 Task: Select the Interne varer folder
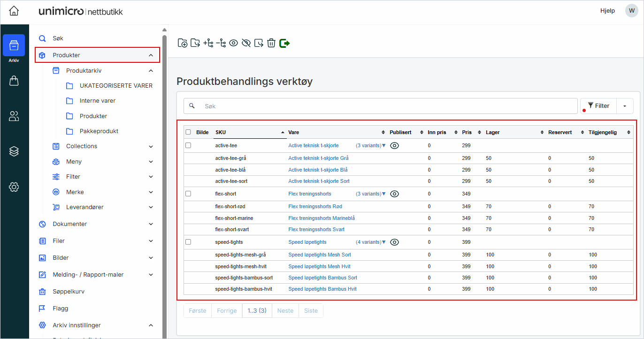[x=97, y=101]
